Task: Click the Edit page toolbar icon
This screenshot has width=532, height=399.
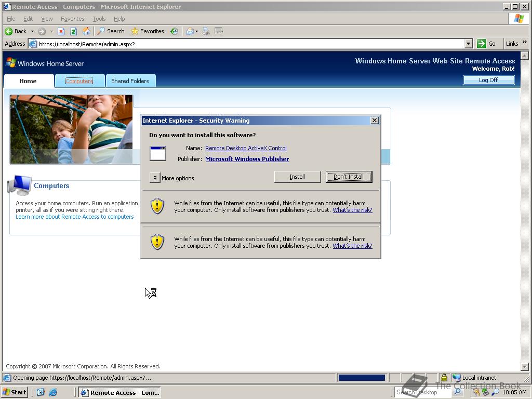Action: click(x=219, y=31)
